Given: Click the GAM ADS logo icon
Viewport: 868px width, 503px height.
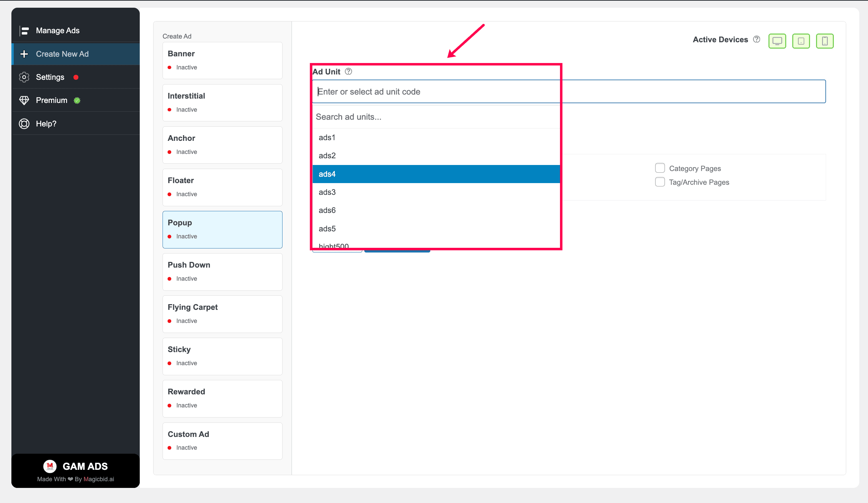Looking at the screenshot, I should point(50,466).
